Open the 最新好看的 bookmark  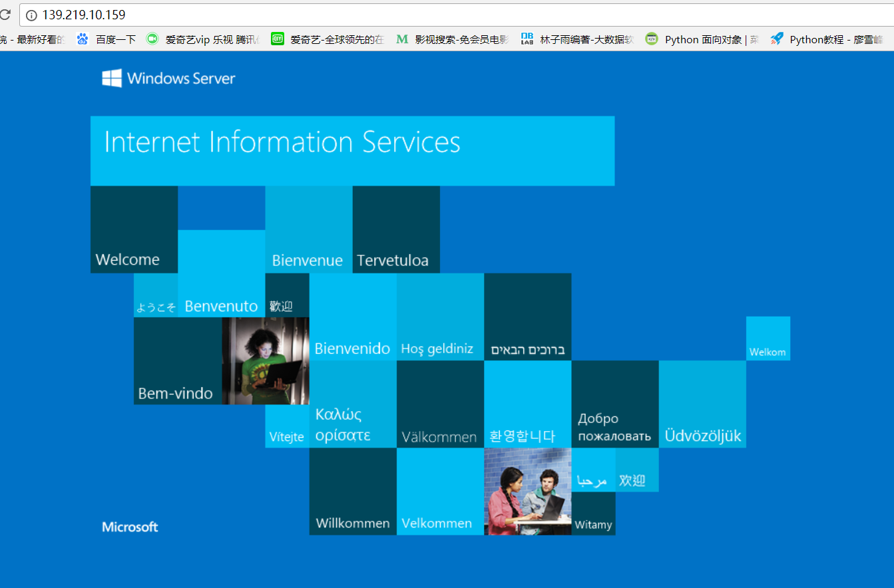(x=33, y=39)
